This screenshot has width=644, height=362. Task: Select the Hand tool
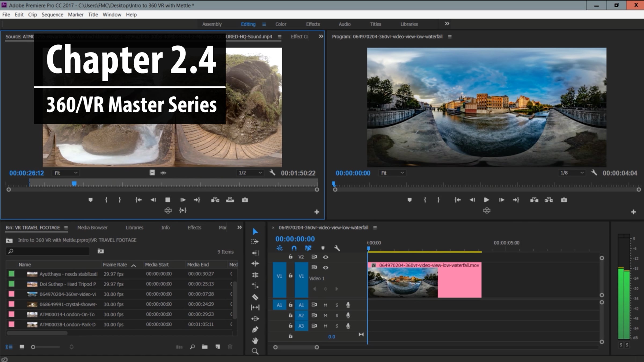pyautogui.click(x=255, y=341)
